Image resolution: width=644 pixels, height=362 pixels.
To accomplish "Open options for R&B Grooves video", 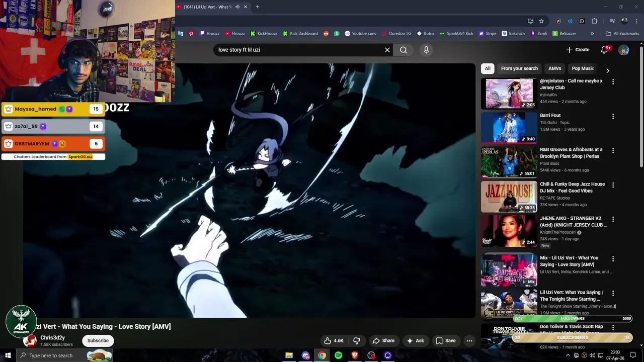I will click(613, 150).
